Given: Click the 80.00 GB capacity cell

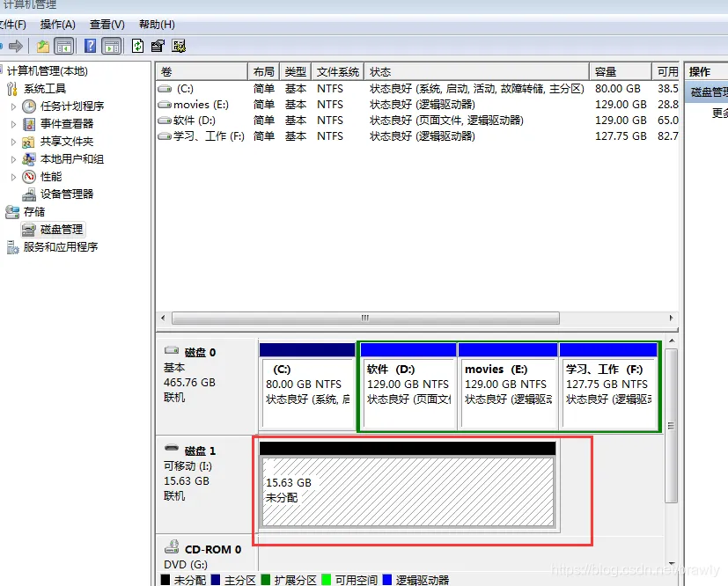Looking at the screenshot, I should click(x=618, y=89).
